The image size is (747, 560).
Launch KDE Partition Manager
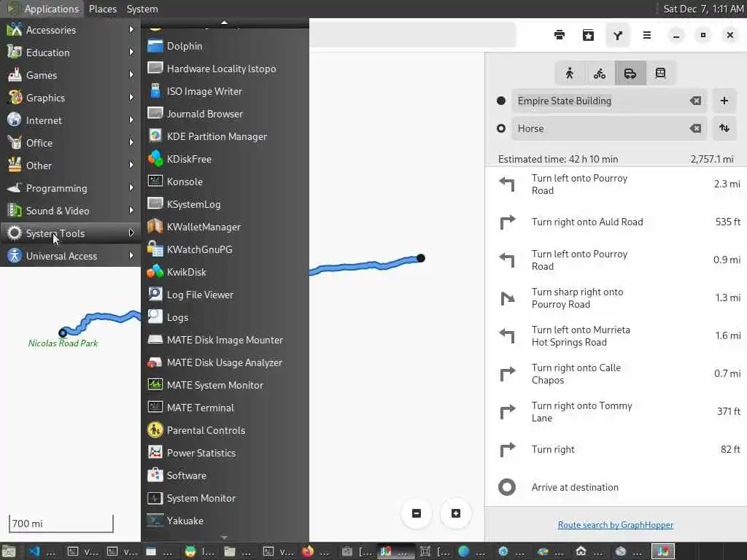[225, 136]
